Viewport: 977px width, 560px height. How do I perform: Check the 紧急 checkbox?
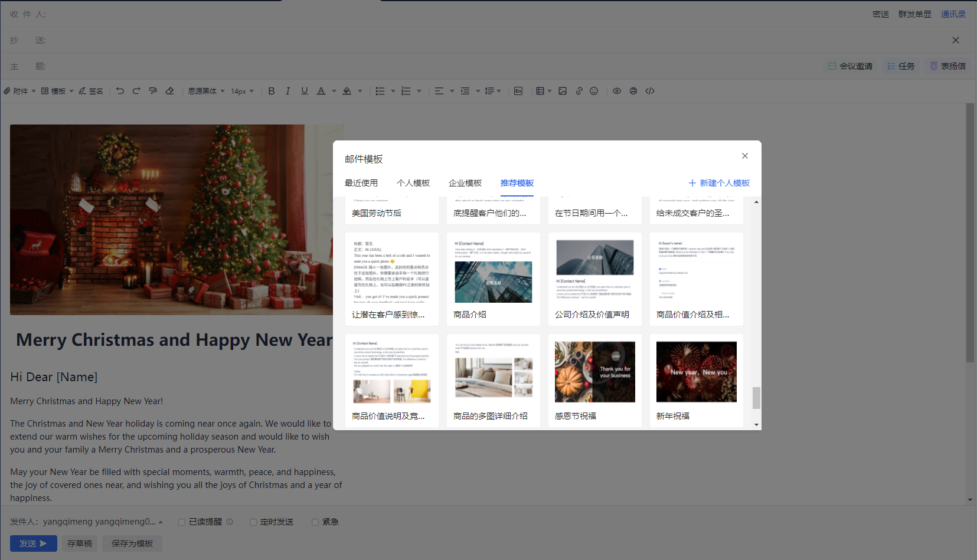point(315,522)
